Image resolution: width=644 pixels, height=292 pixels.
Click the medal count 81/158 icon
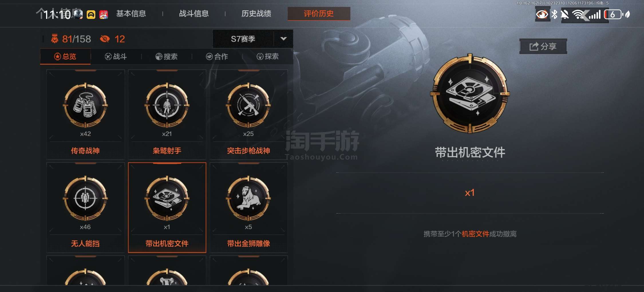pyautogui.click(x=54, y=39)
